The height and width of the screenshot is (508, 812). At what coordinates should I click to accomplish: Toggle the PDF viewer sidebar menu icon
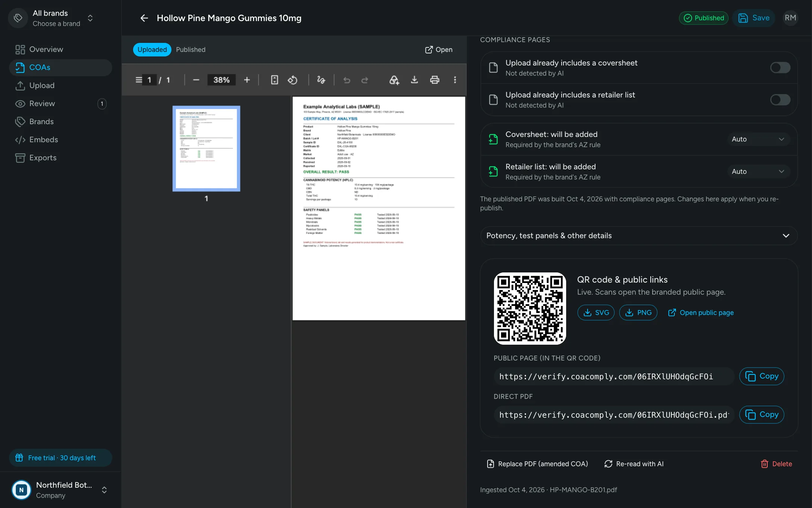click(x=139, y=80)
